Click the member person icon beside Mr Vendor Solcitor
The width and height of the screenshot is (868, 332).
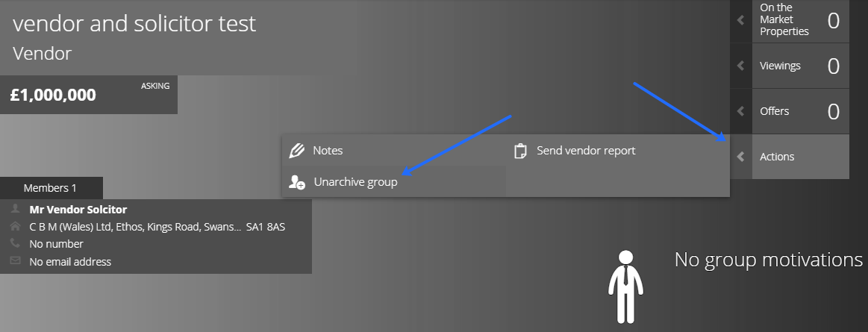16,209
